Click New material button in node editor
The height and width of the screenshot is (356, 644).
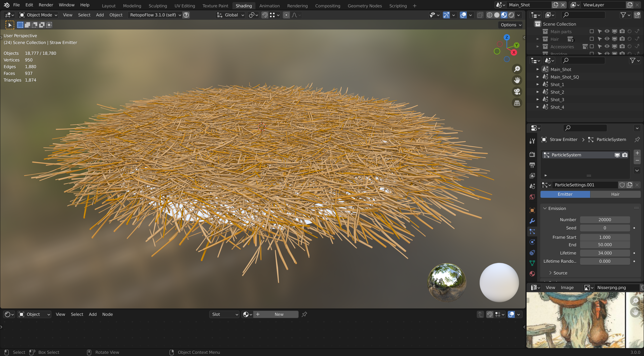(276, 314)
